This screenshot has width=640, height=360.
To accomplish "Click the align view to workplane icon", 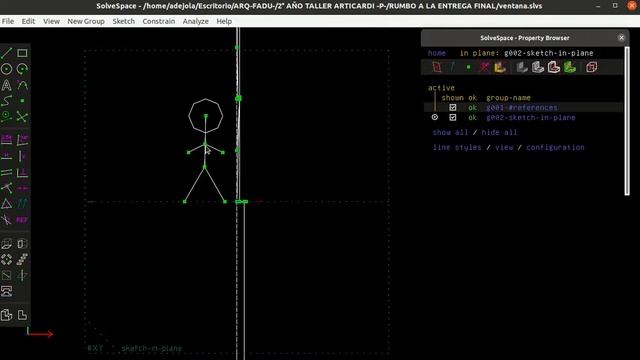I will coord(22,315).
